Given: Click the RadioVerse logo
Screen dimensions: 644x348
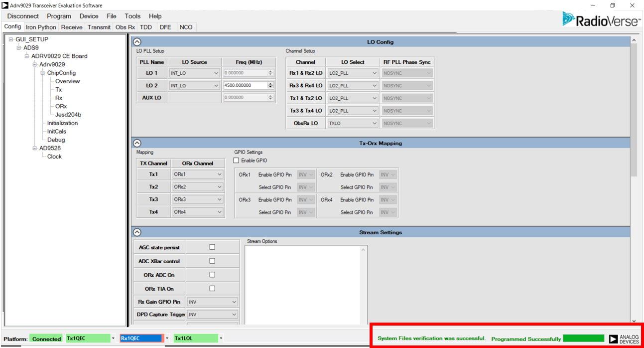Looking at the screenshot, I should [601, 20].
